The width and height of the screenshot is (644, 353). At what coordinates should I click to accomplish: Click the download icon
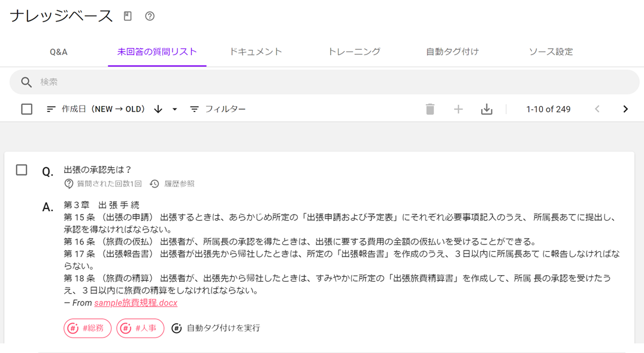[x=486, y=109]
